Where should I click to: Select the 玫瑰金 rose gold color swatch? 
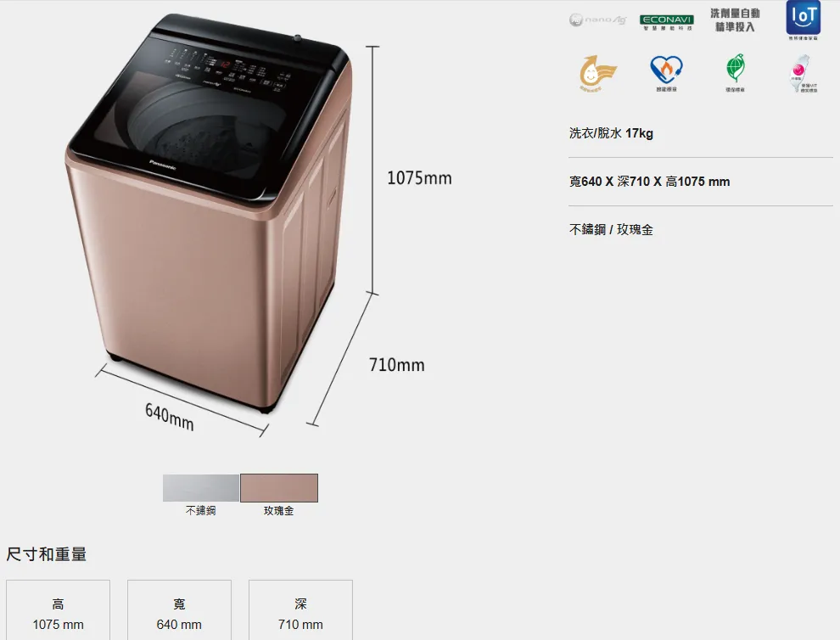tap(279, 488)
